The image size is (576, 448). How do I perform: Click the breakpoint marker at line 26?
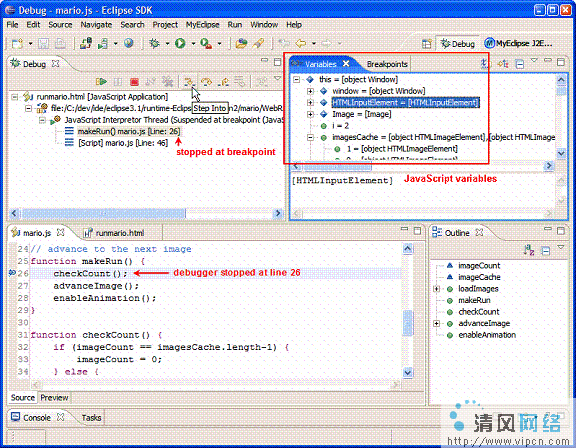point(12,273)
